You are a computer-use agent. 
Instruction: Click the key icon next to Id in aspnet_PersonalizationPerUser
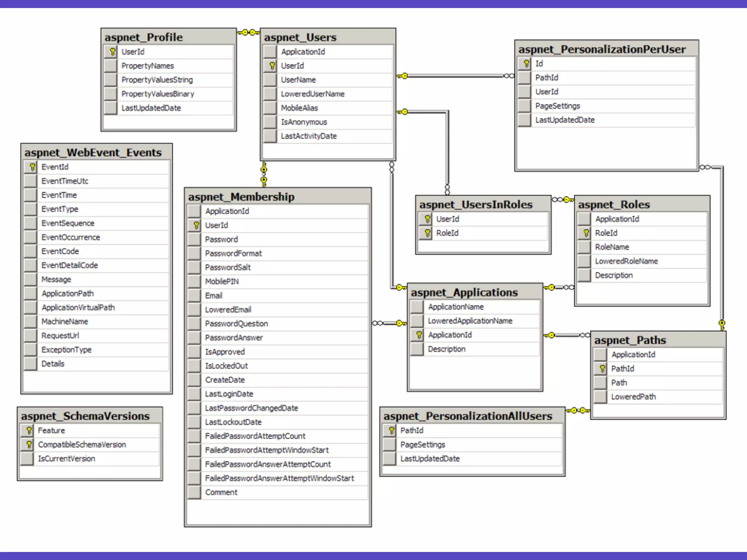coord(526,64)
